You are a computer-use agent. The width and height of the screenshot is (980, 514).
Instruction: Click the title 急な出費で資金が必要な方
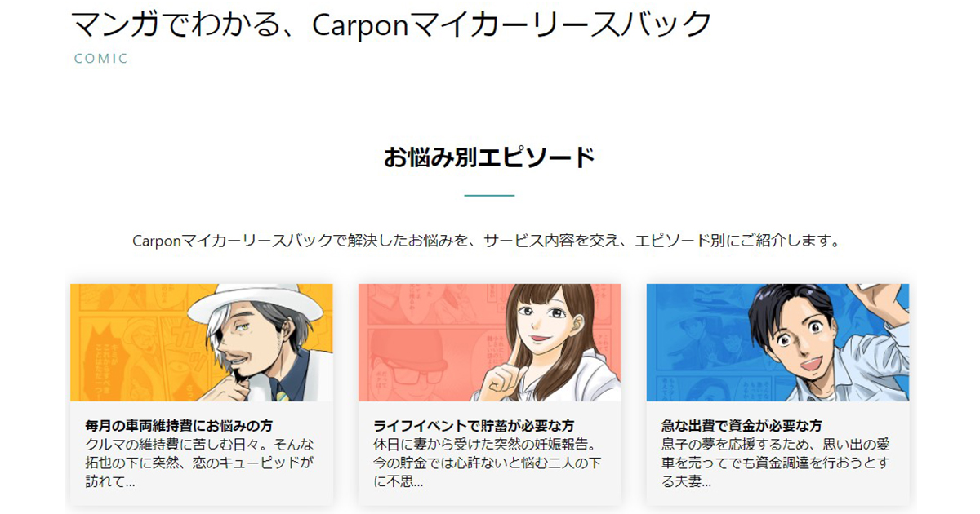pyautogui.click(x=742, y=426)
